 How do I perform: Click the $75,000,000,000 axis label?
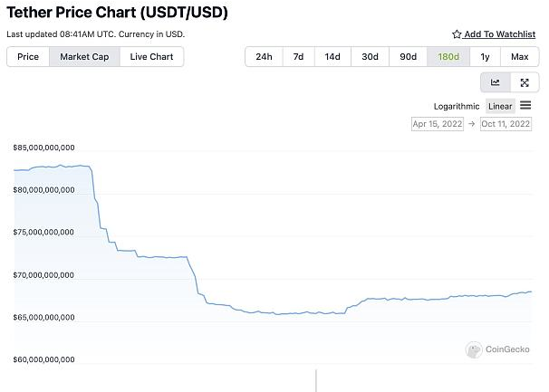43,232
